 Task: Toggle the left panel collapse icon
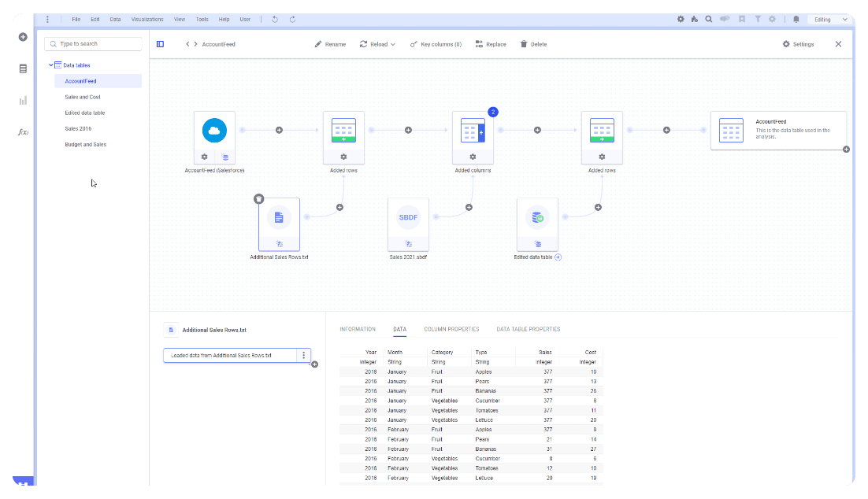pyautogui.click(x=161, y=44)
